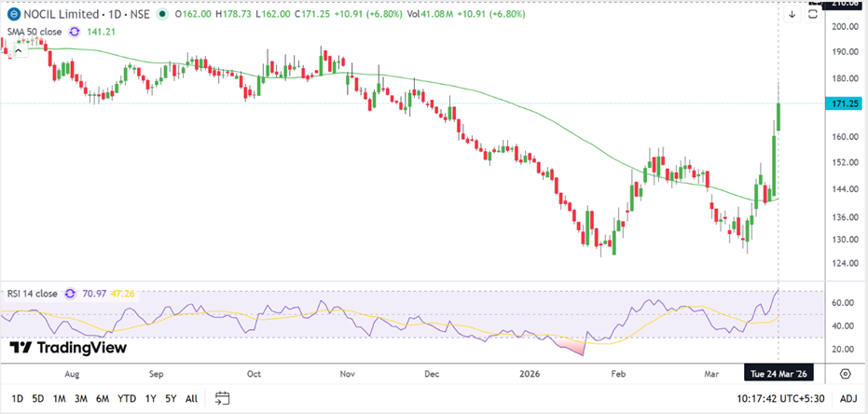Show All time range data
This screenshot has width=868, height=414.
coord(191,398)
